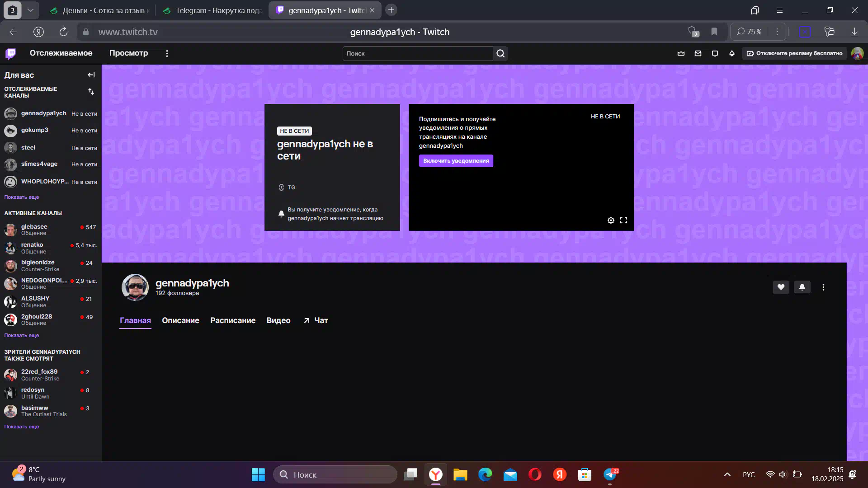Open live channel NEDOGONPOL...

pos(51,283)
